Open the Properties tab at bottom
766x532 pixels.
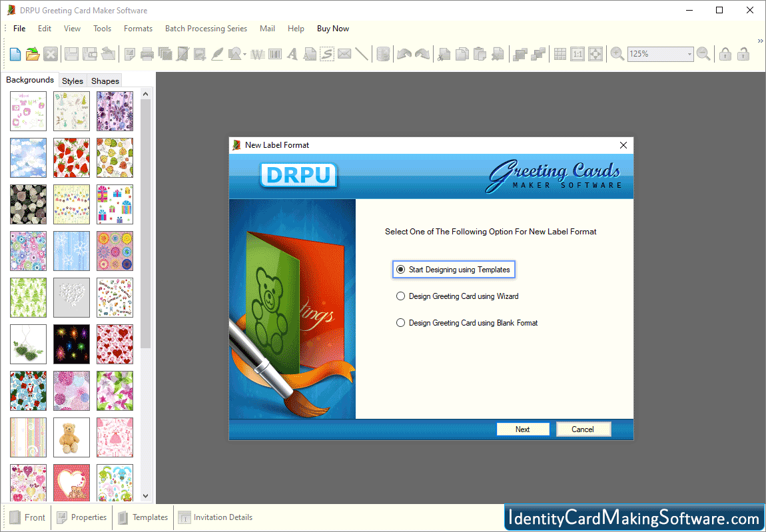82,517
